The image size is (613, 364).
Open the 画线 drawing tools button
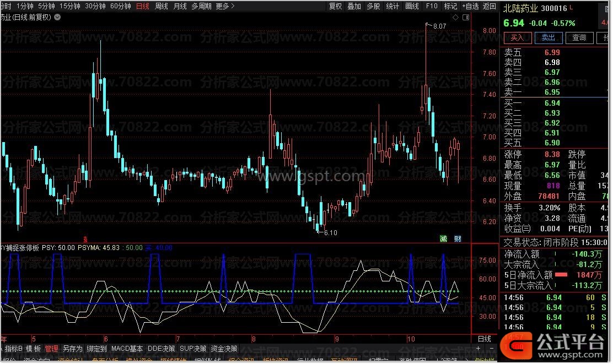[x=412, y=6]
